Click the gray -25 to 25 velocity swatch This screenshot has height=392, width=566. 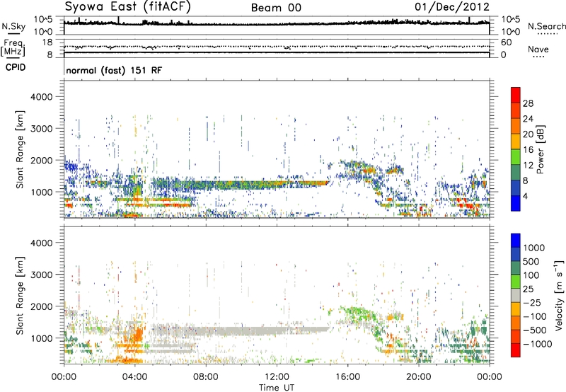pos(516,295)
